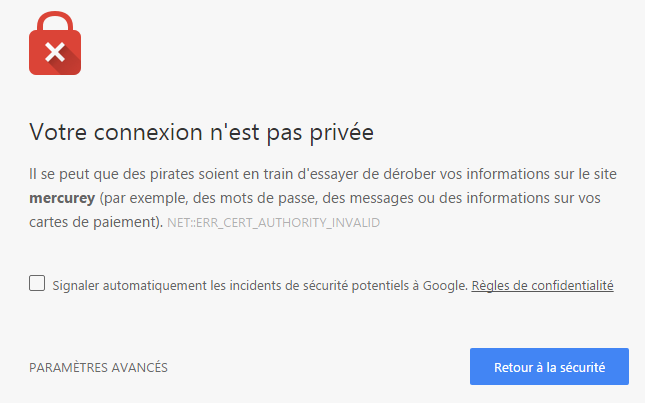Click the bold mercurey site name
The height and width of the screenshot is (403, 645).
point(62,198)
